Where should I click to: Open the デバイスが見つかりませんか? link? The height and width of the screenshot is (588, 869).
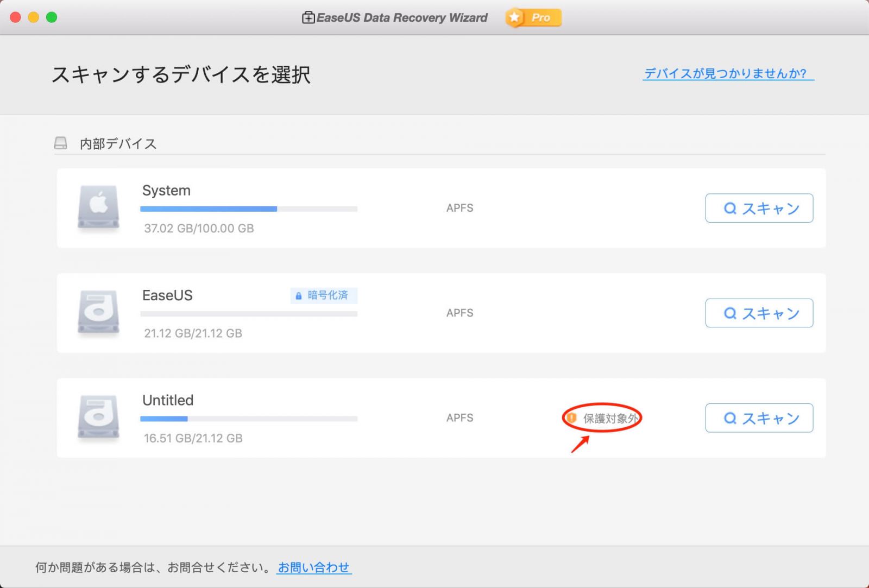pos(728,73)
